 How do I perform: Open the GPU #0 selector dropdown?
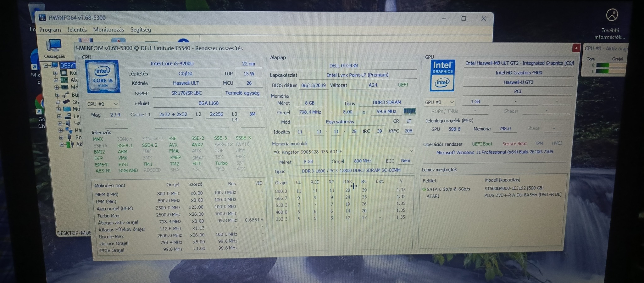pyautogui.click(x=439, y=102)
